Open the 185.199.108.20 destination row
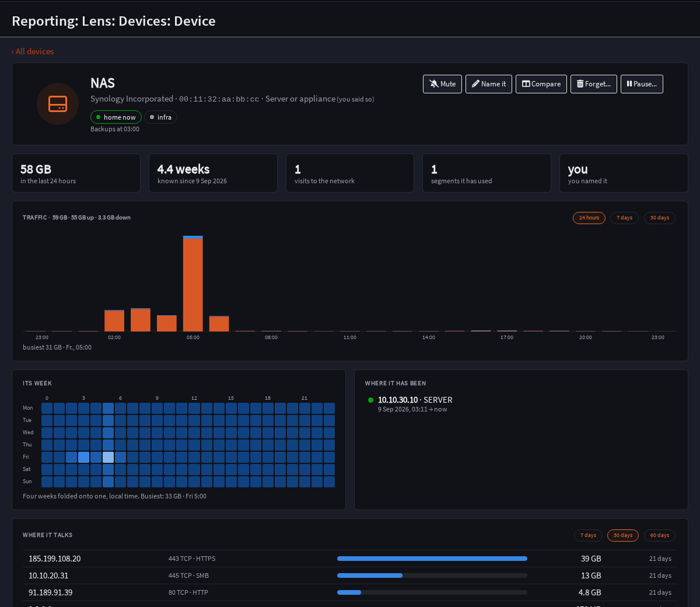700x607 pixels. (350, 559)
